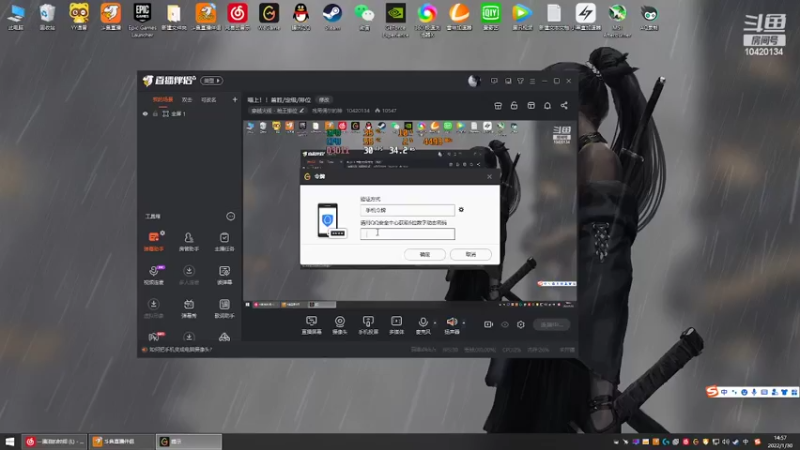Open the Recycle Bin desktop icon

click(47, 17)
